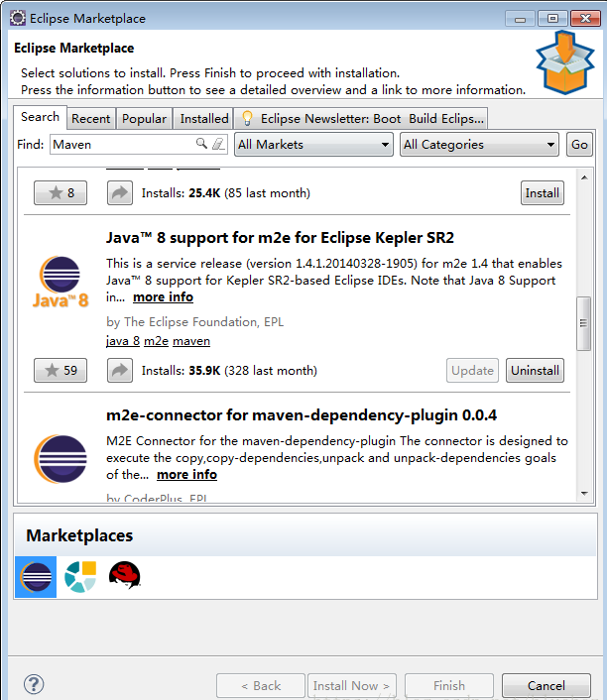Click the maven tag link
Image resolution: width=607 pixels, height=700 pixels.
191,341
